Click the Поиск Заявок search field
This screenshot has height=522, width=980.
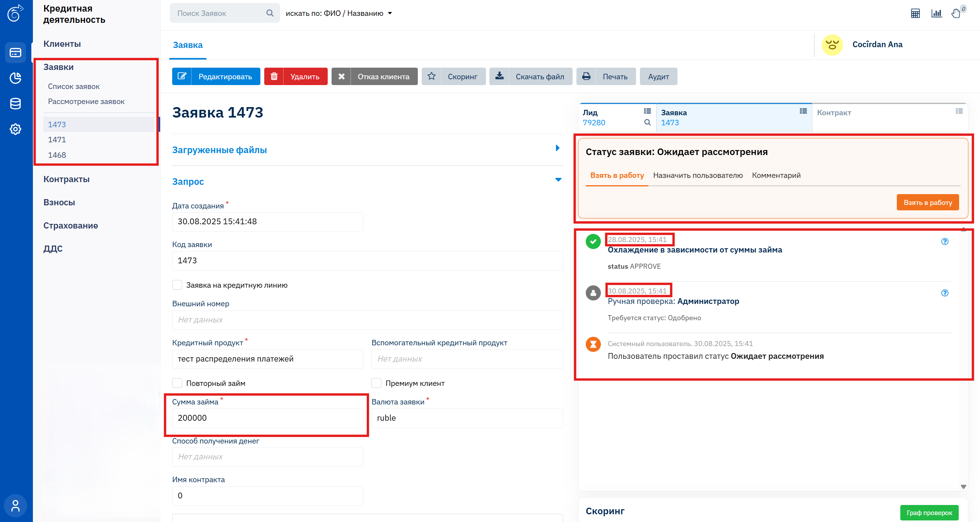click(225, 13)
